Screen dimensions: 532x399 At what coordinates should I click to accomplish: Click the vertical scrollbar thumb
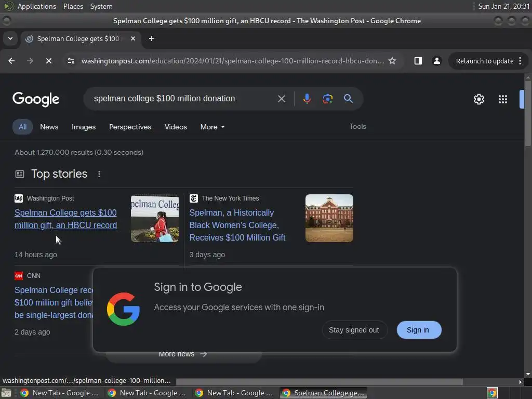528,114
